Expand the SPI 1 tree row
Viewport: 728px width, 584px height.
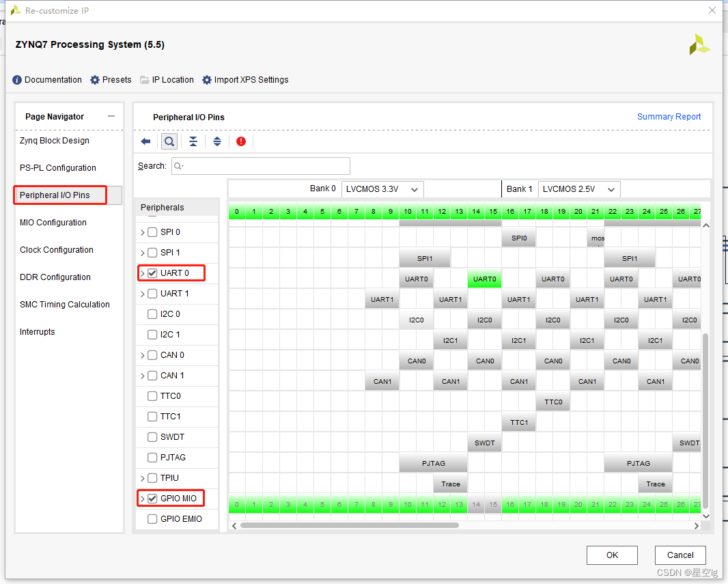tap(143, 253)
